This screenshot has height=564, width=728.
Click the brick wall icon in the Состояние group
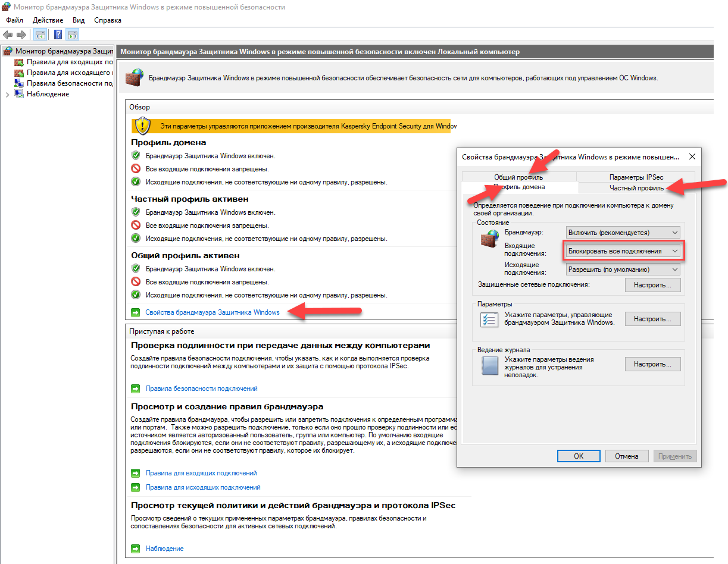[489, 239]
